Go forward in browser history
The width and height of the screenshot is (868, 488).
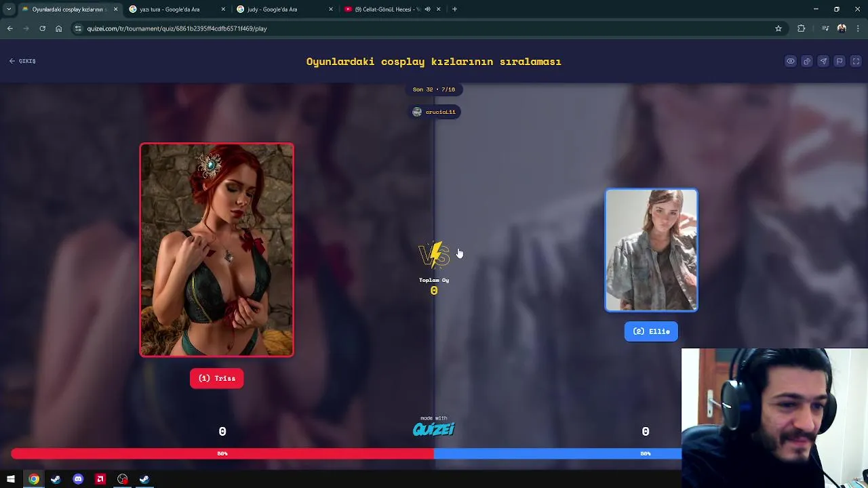tap(26, 28)
